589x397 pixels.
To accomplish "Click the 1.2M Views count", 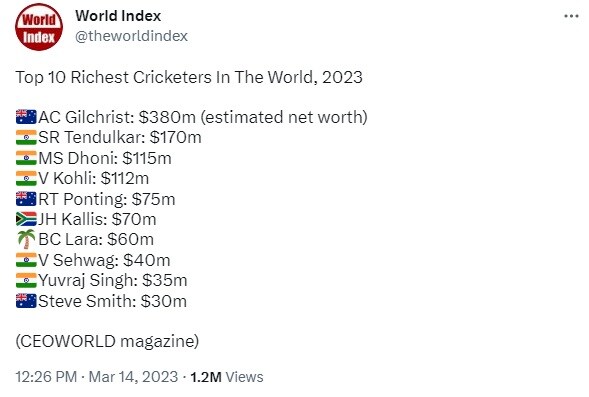I will click(x=227, y=377).
